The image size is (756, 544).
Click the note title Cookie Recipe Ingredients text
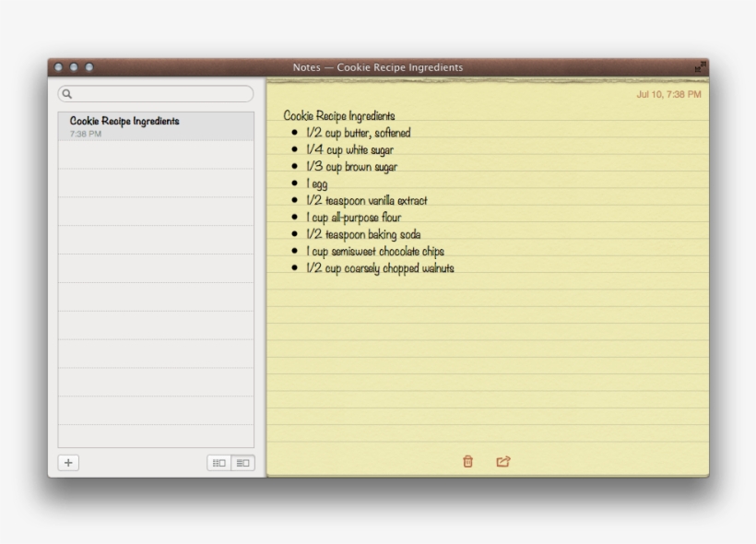(338, 115)
